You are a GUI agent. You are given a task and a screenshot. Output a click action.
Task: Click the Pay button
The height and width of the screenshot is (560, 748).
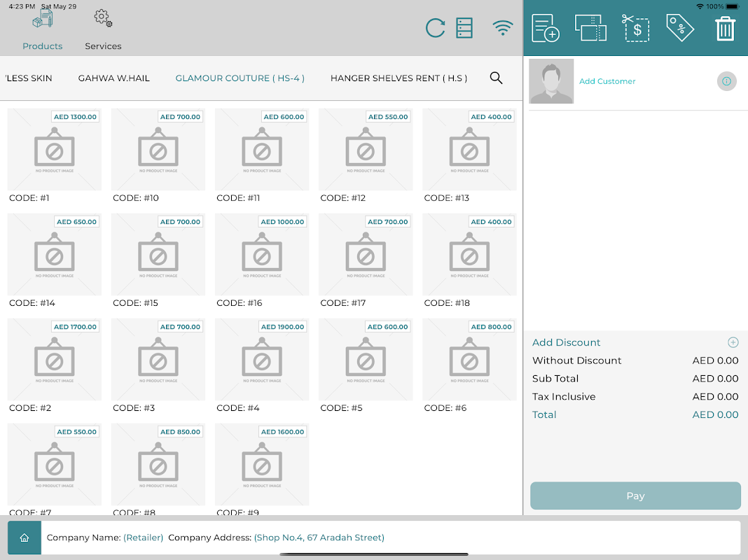point(635,496)
